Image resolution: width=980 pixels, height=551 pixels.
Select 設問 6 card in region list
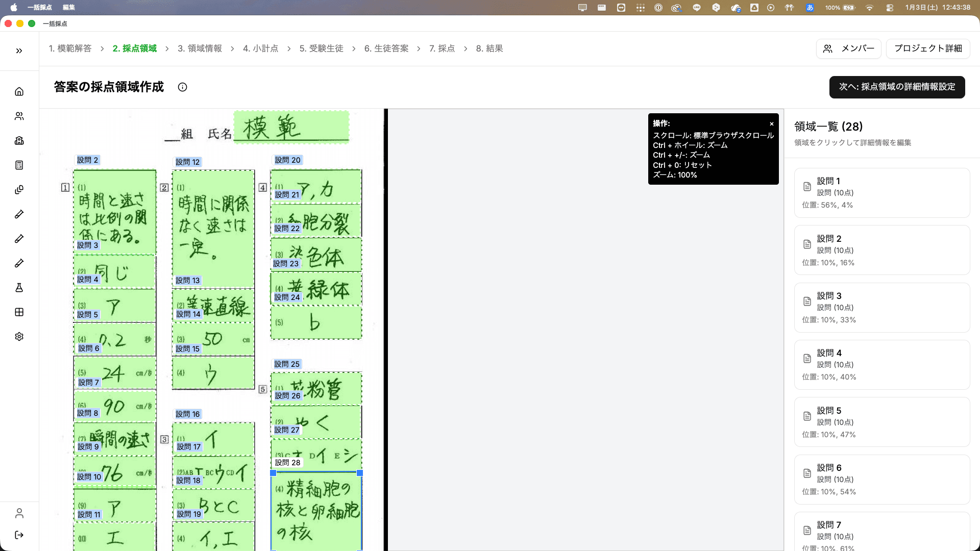(x=881, y=480)
